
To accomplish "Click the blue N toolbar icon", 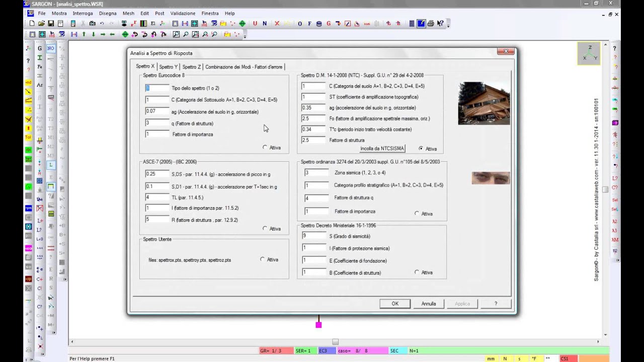I will click(x=264, y=24).
